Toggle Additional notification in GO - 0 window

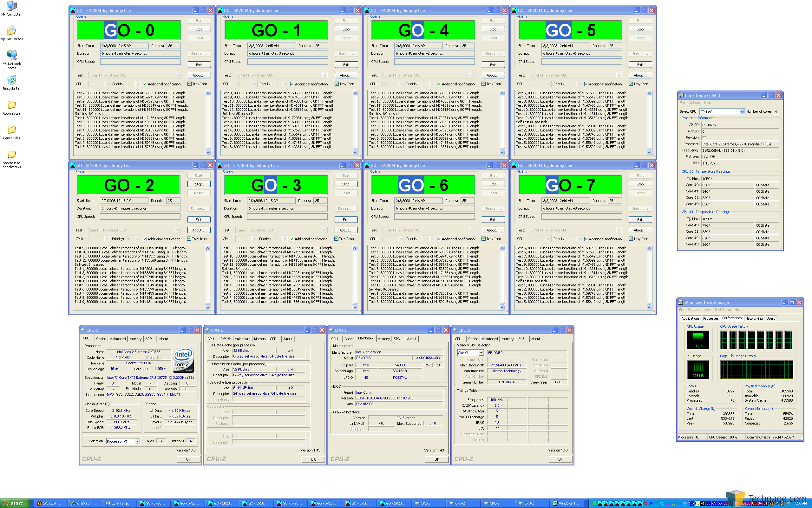click(x=162, y=84)
